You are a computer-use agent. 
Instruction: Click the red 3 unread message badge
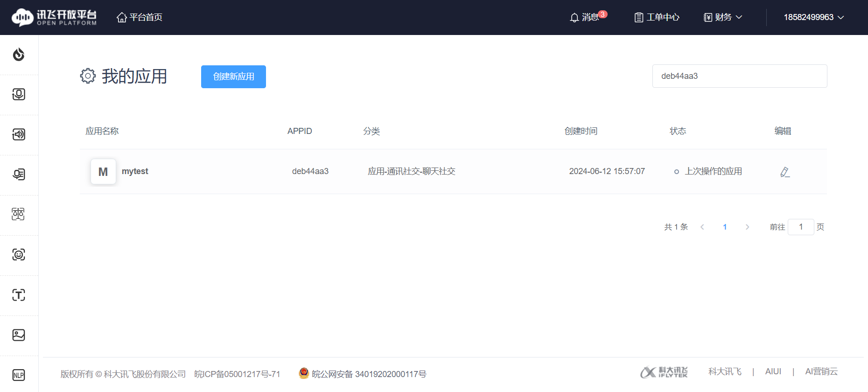coord(602,14)
